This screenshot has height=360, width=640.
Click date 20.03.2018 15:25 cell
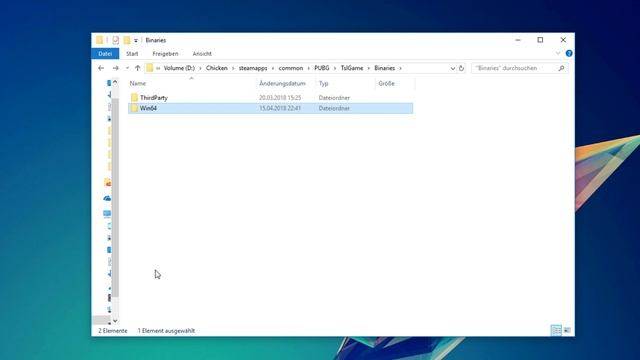(280, 98)
